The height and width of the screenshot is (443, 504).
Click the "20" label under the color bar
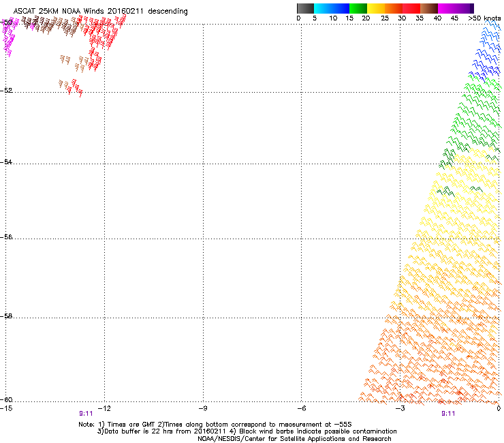click(x=366, y=18)
